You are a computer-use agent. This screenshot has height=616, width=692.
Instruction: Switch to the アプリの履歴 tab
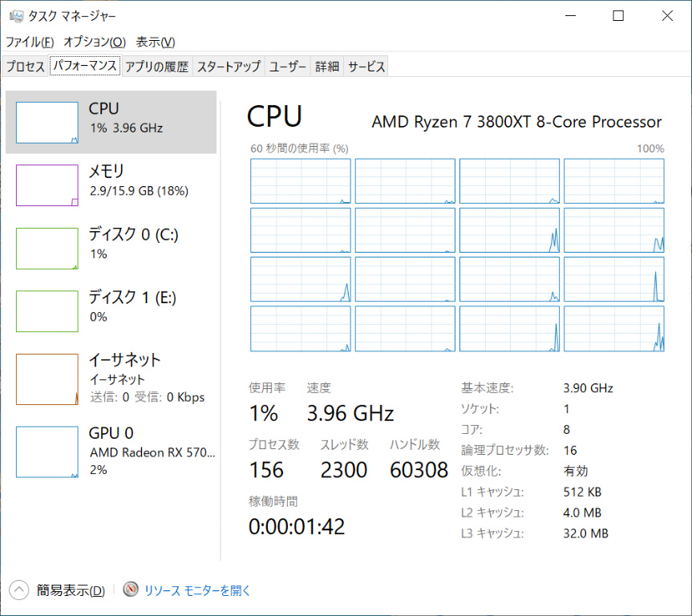pyautogui.click(x=156, y=67)
